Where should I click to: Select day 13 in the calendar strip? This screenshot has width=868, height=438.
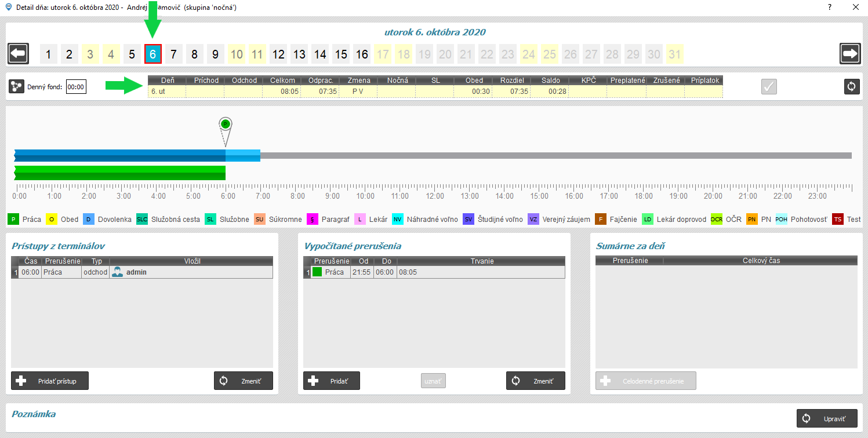tap(299, 54)
